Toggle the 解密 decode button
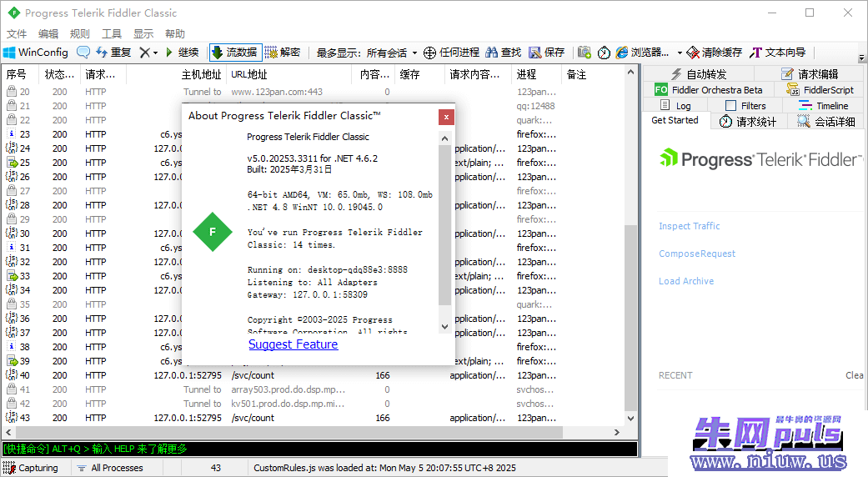868x477 pixels. coord(283,53)
